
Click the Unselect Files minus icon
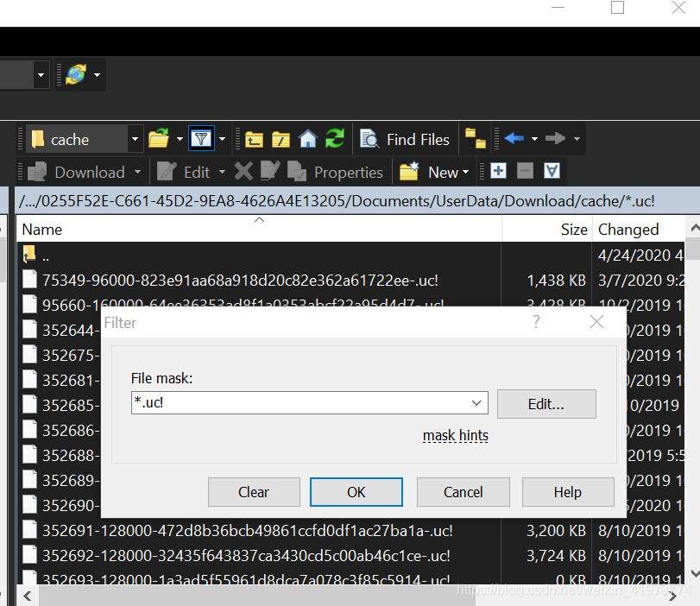(x=525, y=171)
